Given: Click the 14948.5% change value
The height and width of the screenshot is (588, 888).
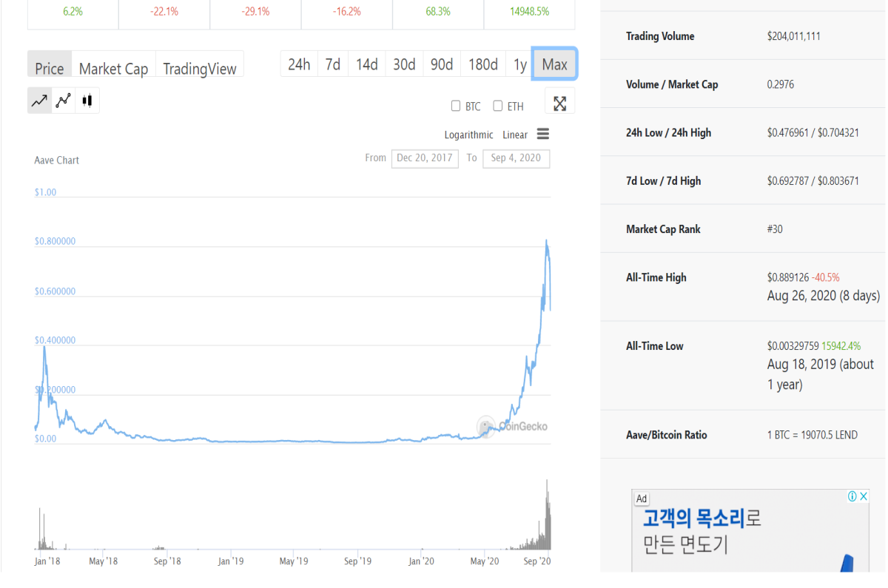Looking at the screenshot, I should pos(529,12).
